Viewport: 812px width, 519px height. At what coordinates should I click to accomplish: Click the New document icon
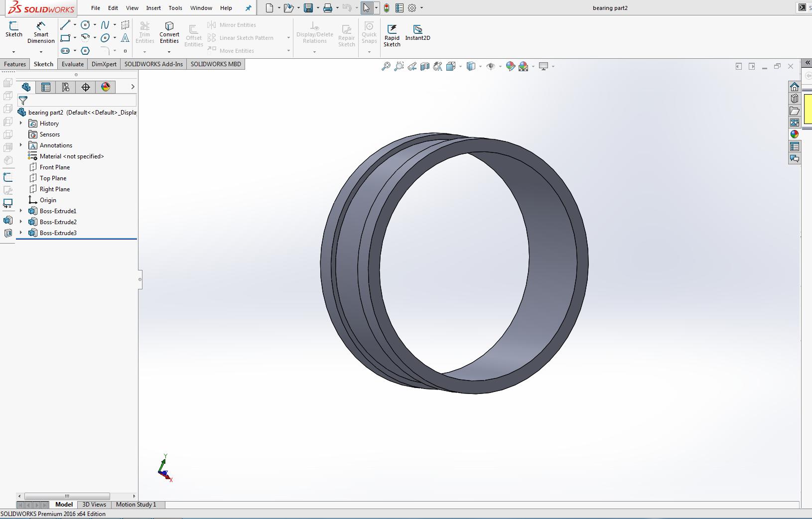click(x=270, y=8)
